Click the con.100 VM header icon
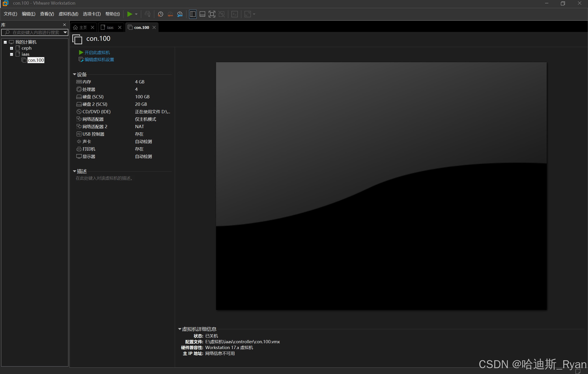This screenshot has height=374, width=588. [77, 39]
